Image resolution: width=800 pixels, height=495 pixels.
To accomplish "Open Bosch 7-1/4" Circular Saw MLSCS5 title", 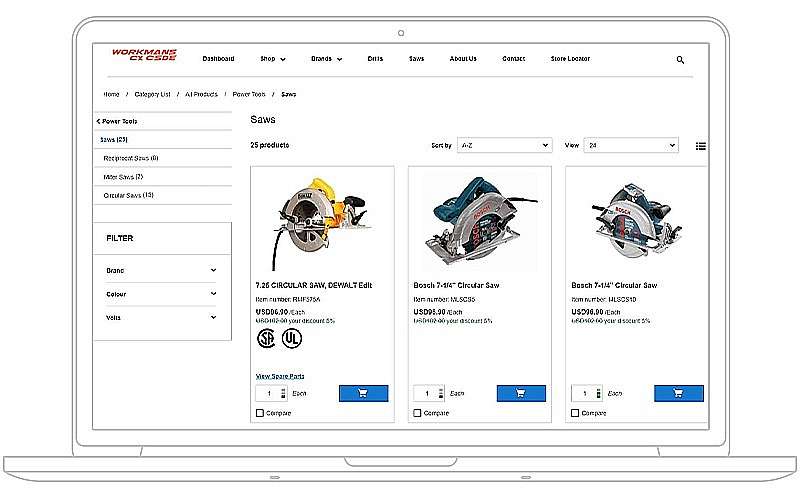I will click(456, 285).
